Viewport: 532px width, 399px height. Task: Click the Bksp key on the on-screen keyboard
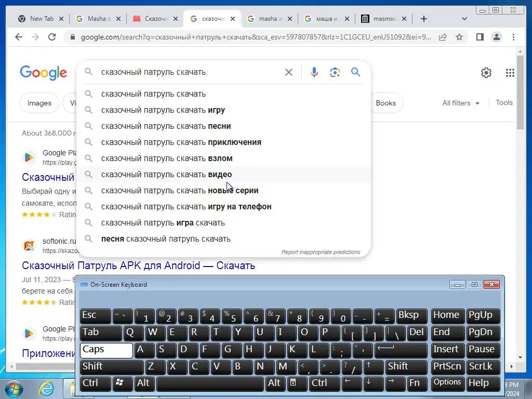point(411,315)
